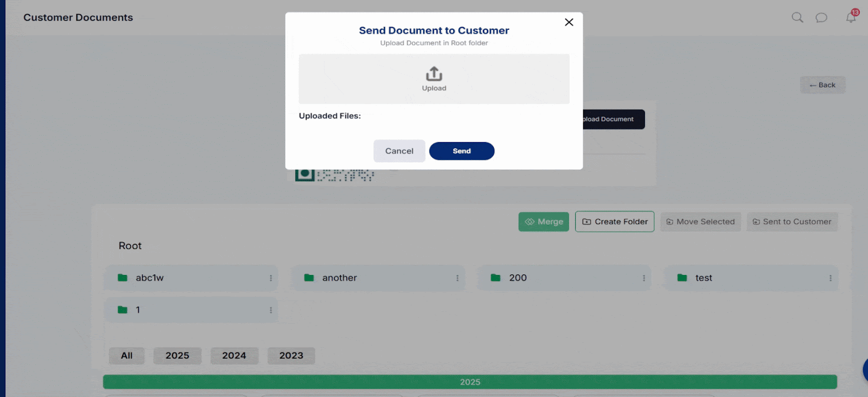868x397 pixels.
Task: Open options menu for another folder
Action: 457,278
